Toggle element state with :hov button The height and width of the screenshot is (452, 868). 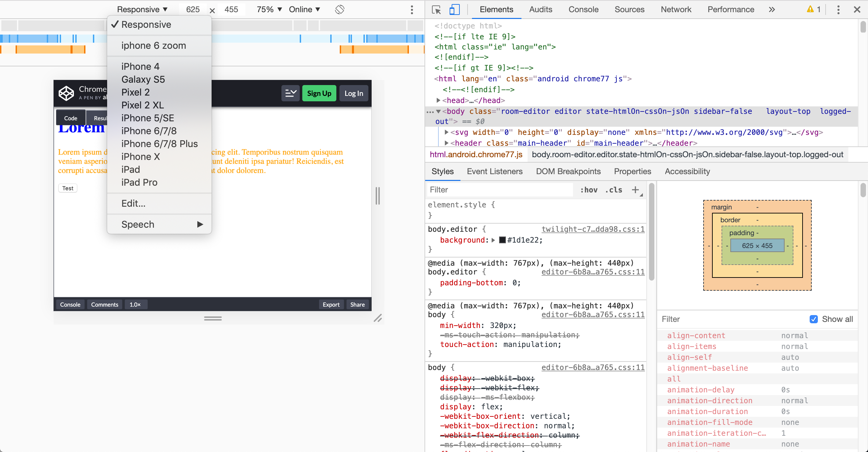click(589, 190)
